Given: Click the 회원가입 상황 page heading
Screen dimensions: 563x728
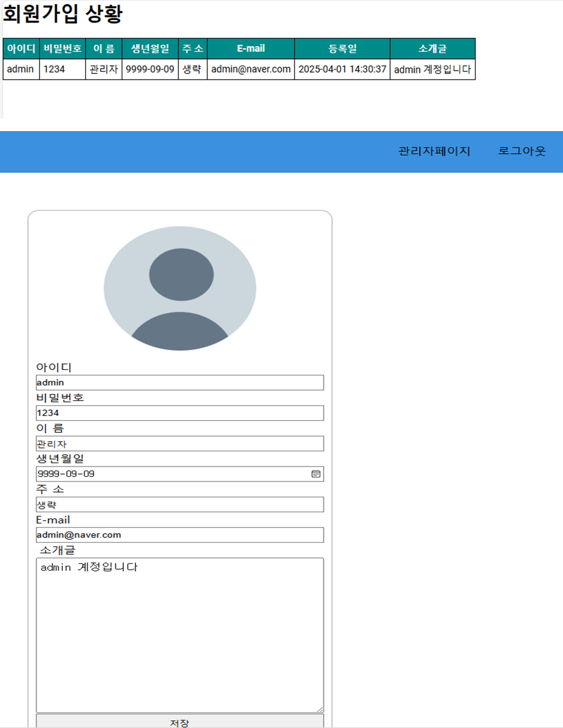Looking at the screenshot, I should coord(63,14).
